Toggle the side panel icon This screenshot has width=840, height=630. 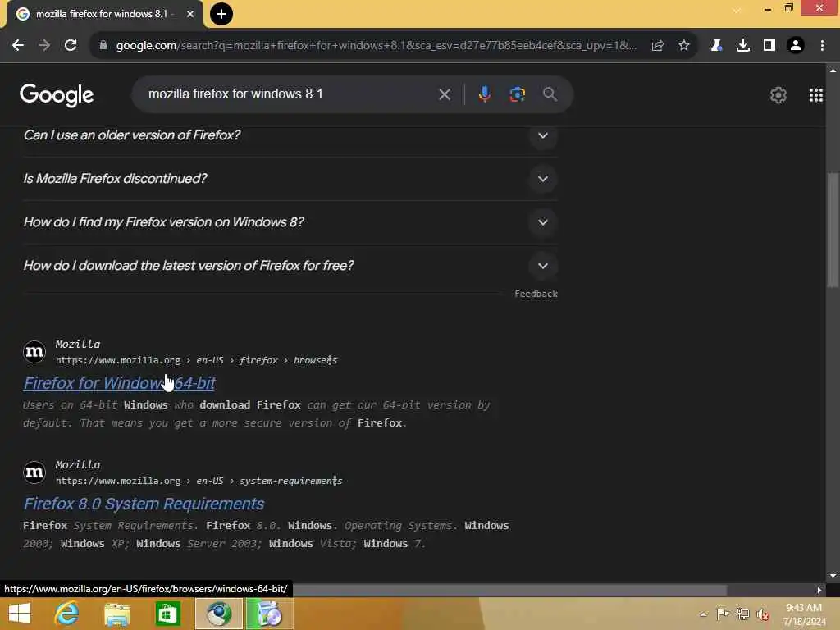tap(769, 46)
